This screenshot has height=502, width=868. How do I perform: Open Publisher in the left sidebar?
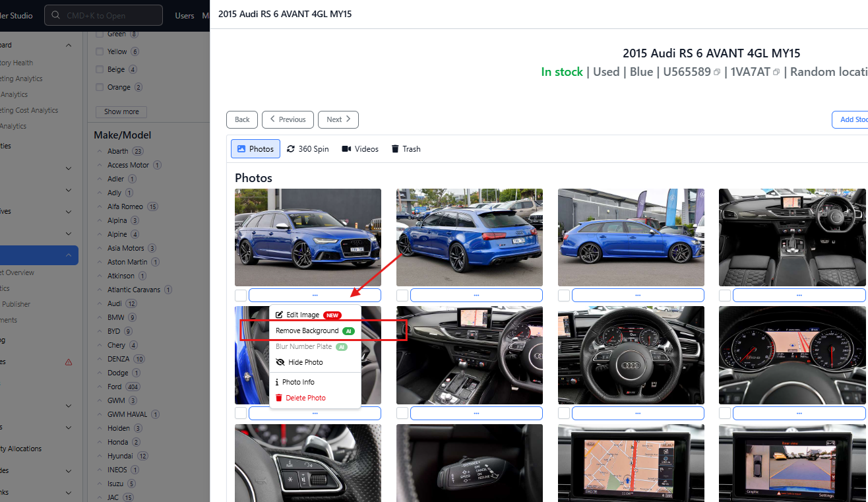point(16,304)
